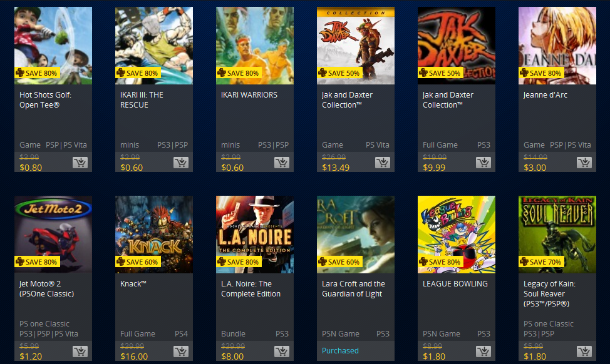
Task: Add IKARI III: THE RESCUE to cart
Action: (x=181, y=163)
